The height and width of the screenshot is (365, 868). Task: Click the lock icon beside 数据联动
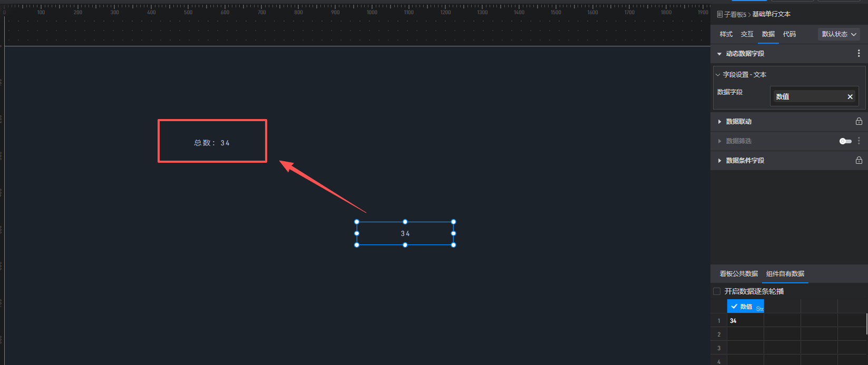coord(859,122)
